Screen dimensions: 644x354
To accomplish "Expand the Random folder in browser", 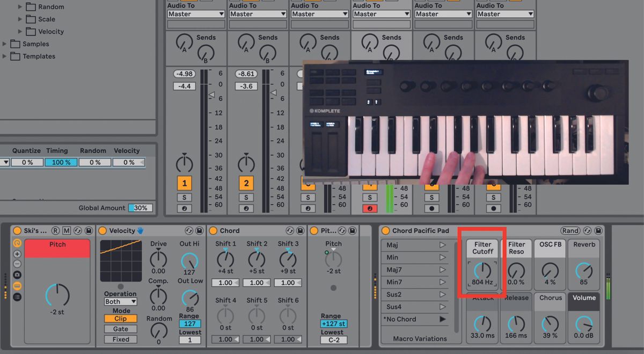I will (x=20, y=7).
